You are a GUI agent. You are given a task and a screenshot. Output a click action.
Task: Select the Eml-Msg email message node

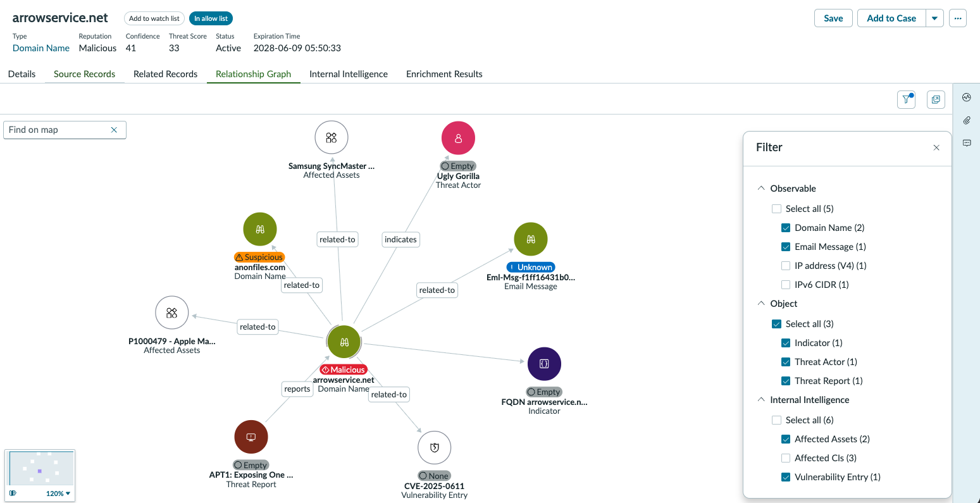[x=531, y=239]
